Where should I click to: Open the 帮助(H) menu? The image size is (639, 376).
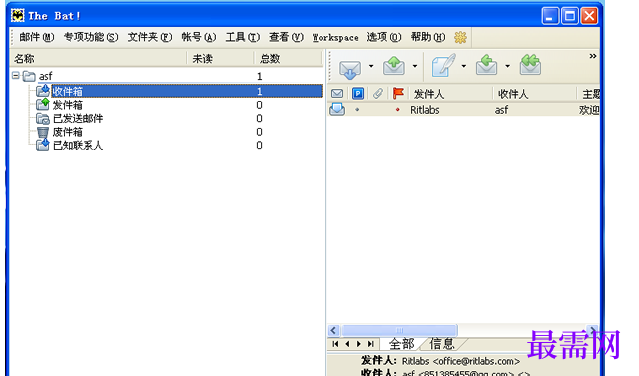tap(427, 37)
